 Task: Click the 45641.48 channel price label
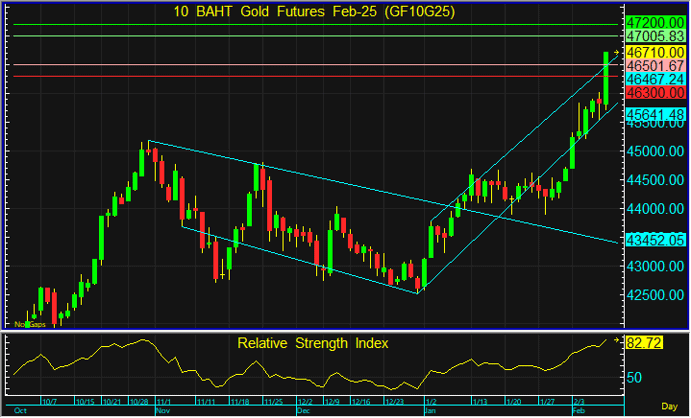point(654,114)
